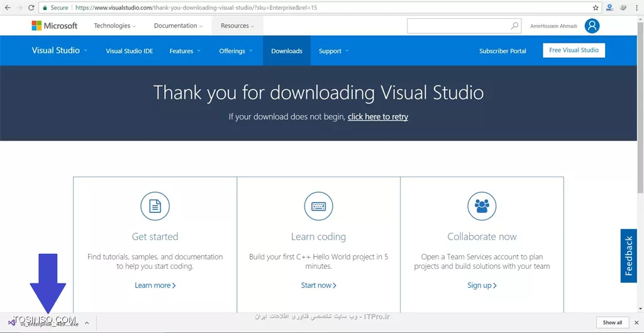Open the Feedback side button

pyautogui.click(x=628, y=256)
